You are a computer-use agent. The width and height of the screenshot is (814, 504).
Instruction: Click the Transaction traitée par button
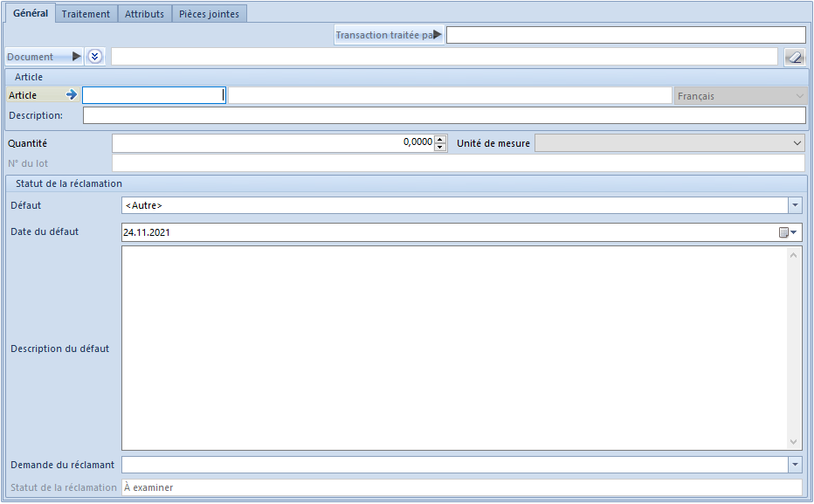point(389,35)
